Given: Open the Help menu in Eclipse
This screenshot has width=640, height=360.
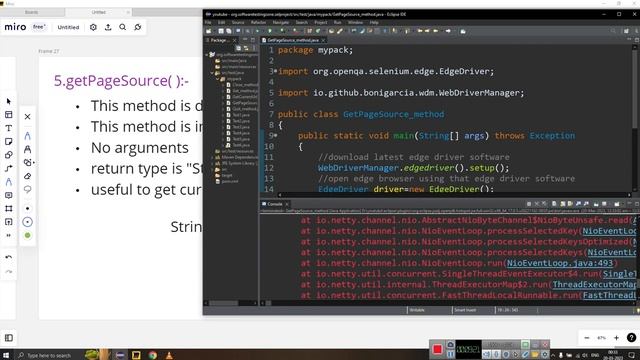Looking at the screenshot, I should pyautogui.click(x=373, y=22).
